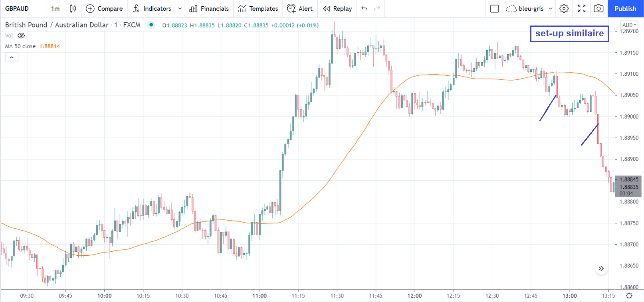Click the 12:00 time axis label
Screen dimensions: 644x302
414,296
